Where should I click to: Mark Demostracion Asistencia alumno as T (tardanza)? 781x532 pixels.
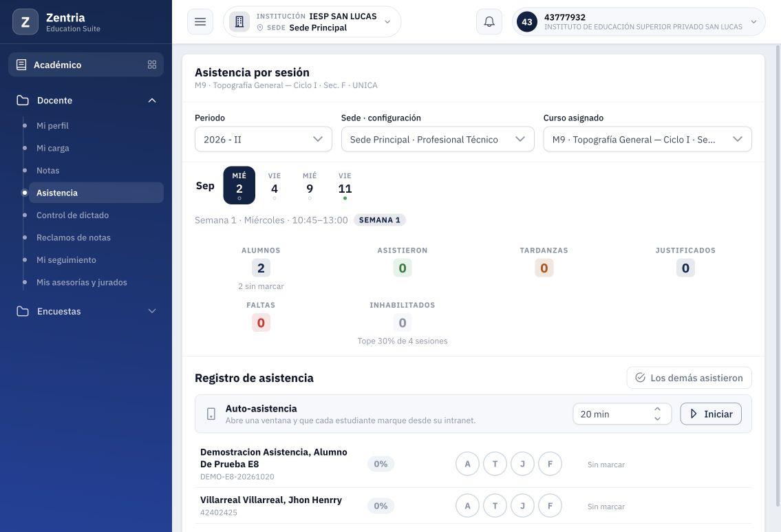[x=495, y=464]
